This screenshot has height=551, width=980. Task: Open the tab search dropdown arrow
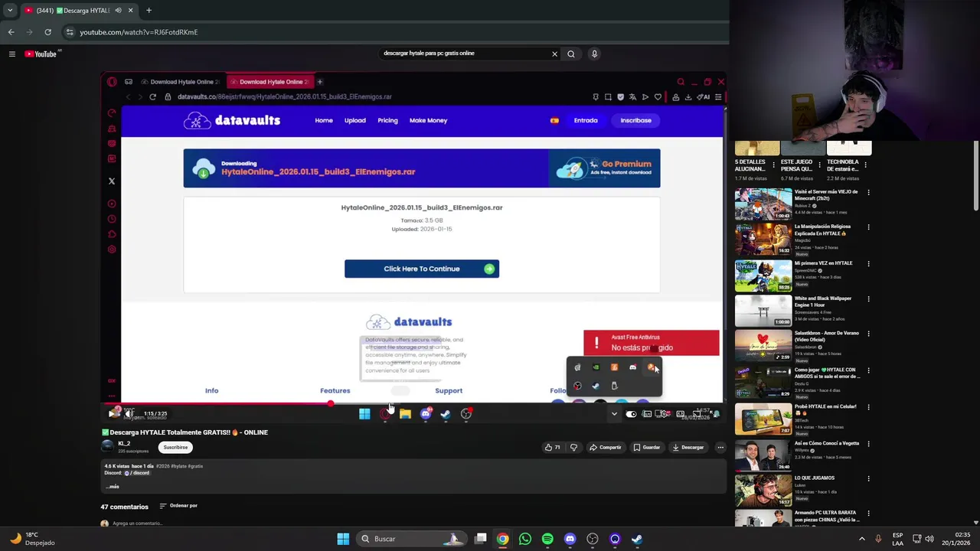10,10
